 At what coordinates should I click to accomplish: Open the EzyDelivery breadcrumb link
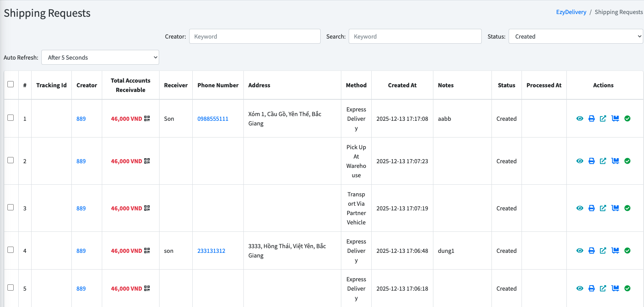coord(571,12)
